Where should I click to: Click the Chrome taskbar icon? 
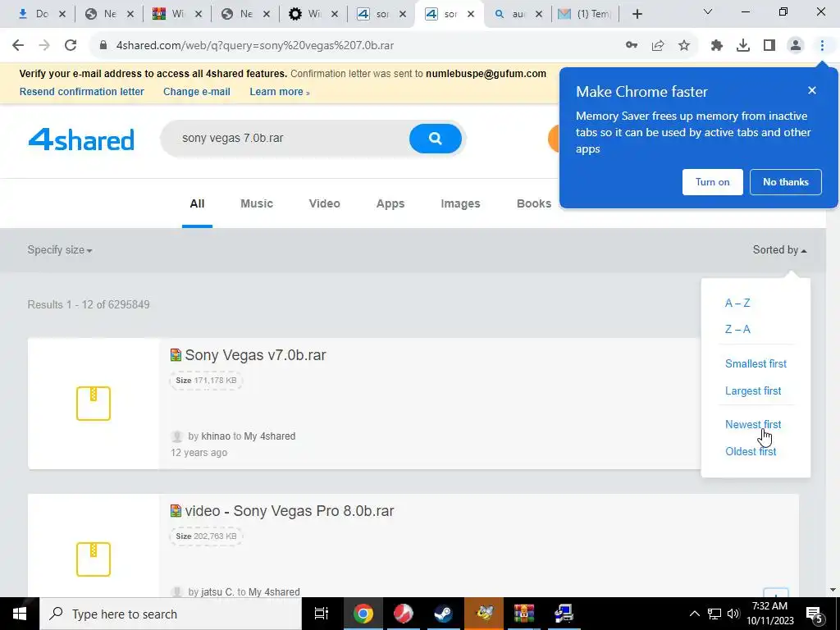(x=362, y=614)
